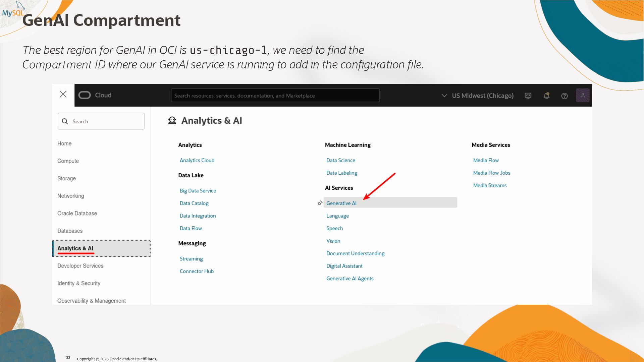The image size is (644, 362).
Task: Open Media Flow Jobs link
Action: pos(491,173)
